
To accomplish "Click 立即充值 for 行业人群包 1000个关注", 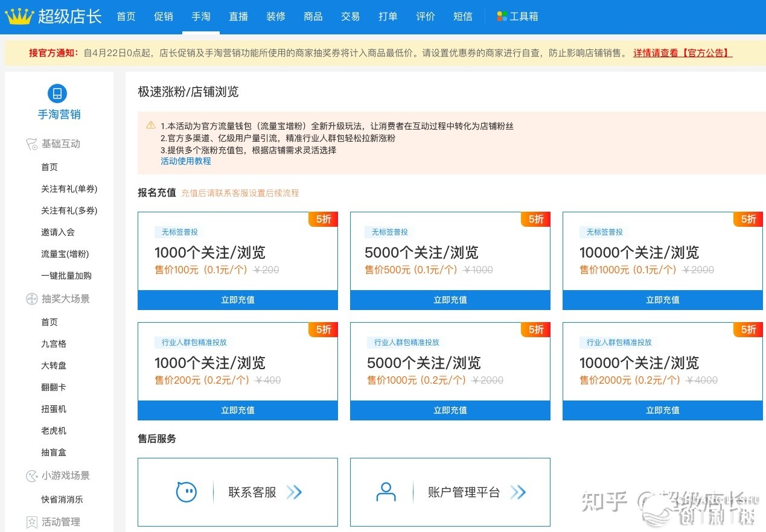I will (238, 410).
